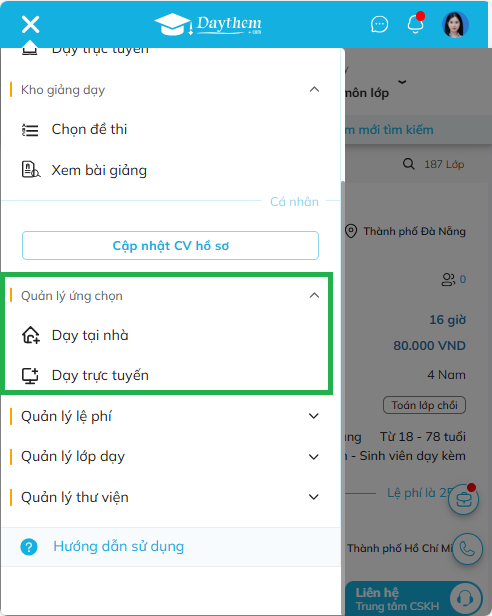Click the Daythem logo
Screen dimensions: 492x616
click(x=208, y=24)
